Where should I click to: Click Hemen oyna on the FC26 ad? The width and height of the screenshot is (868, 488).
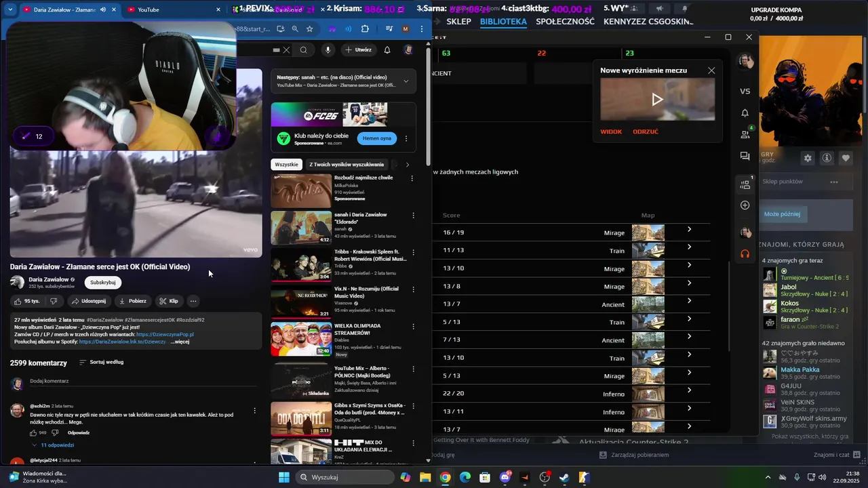pos(377,138)
